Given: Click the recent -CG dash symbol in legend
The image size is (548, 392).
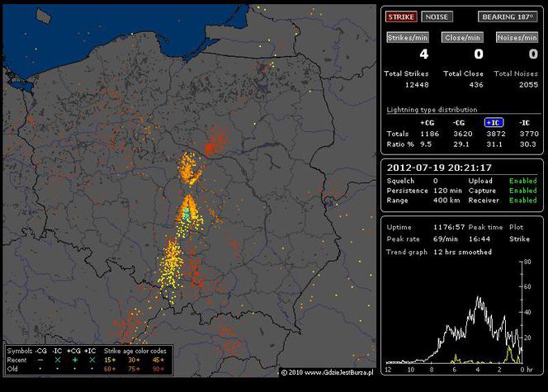Looking at the screenshot, I should 40,360.
